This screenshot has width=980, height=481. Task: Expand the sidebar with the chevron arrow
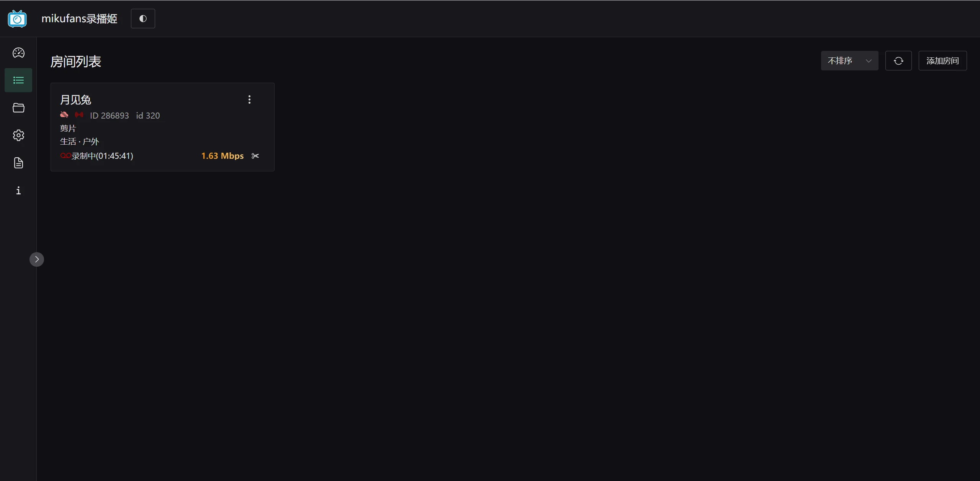pyautogui.click(x=37, y=259)
